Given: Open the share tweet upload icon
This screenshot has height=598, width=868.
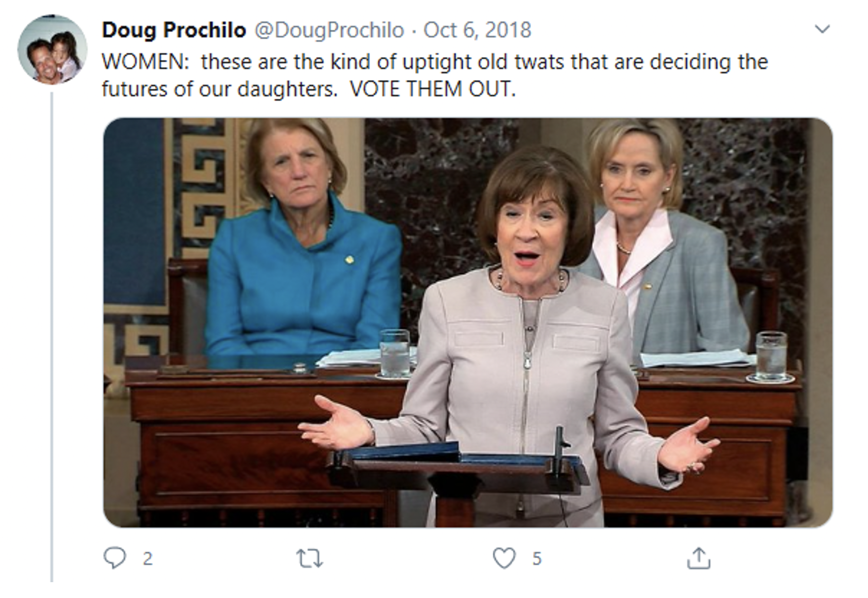Looking at the screenshot, I should (x=699, y=558).
